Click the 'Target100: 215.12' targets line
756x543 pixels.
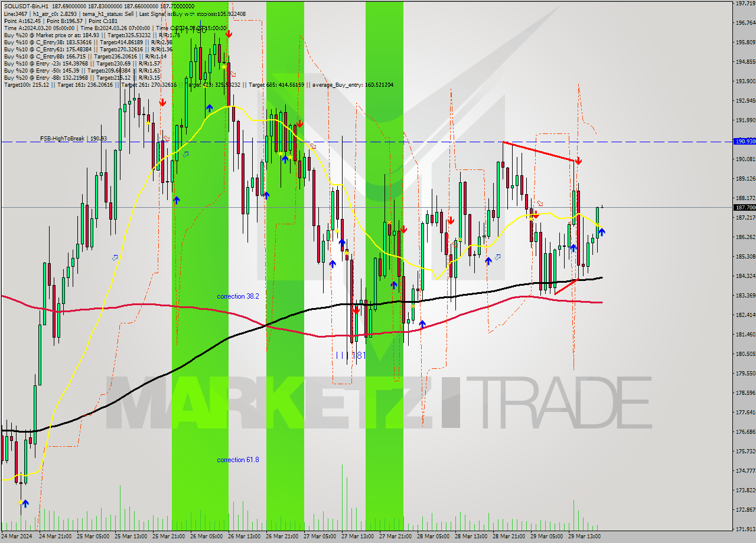(198, 85)
